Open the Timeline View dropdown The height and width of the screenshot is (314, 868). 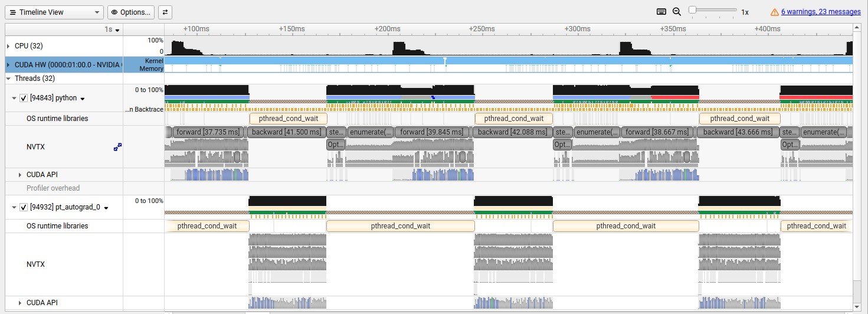(55, 12)
